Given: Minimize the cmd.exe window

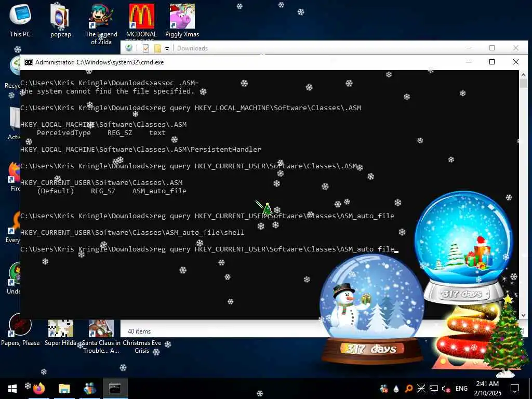Looking at the screenshot, I should coord(469,62).
